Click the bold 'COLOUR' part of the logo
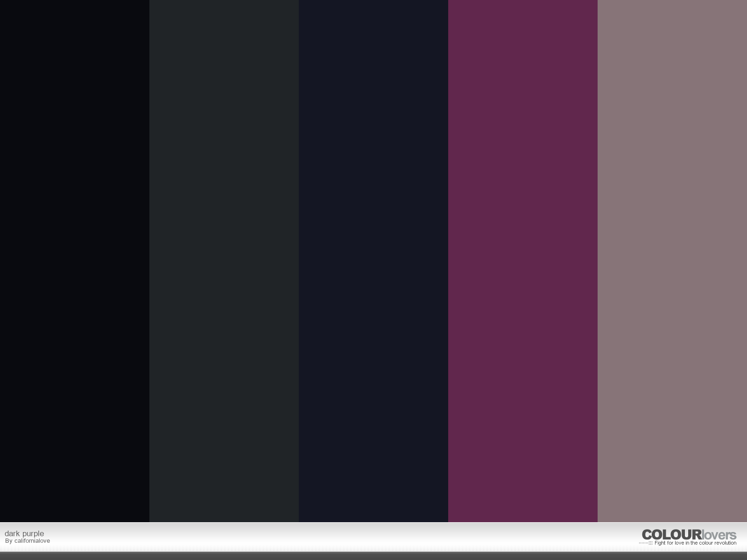 pos(671,535)
